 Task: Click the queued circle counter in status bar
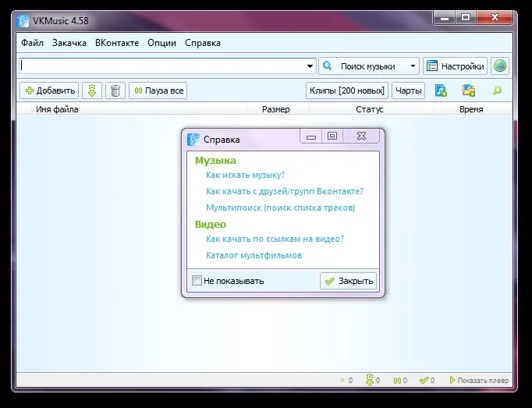[346, 381]
